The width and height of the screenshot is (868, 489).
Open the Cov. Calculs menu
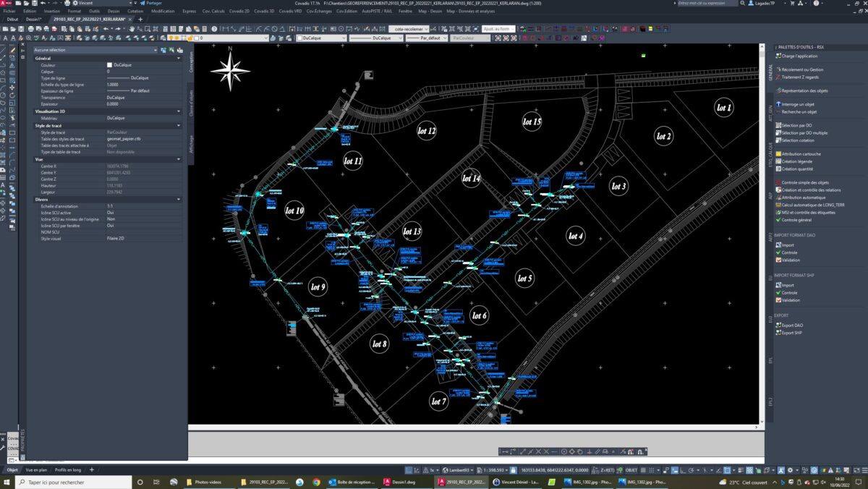click(x=213, y=12)
